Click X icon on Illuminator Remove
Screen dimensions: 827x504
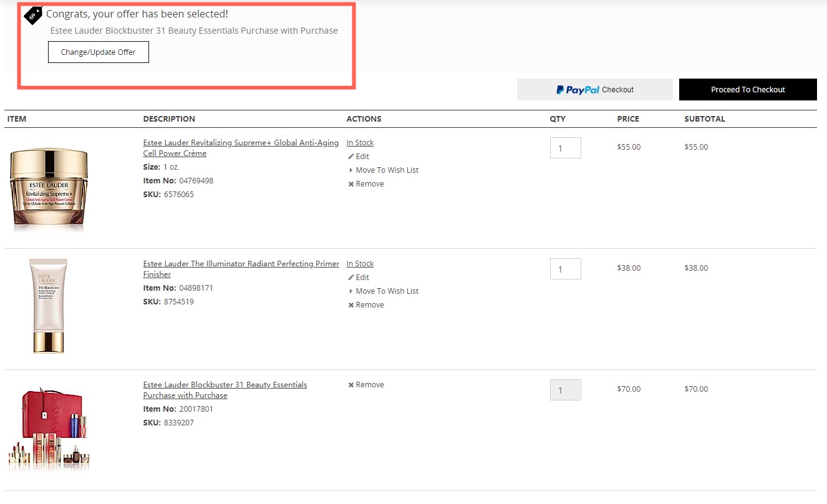coord(351,305)
